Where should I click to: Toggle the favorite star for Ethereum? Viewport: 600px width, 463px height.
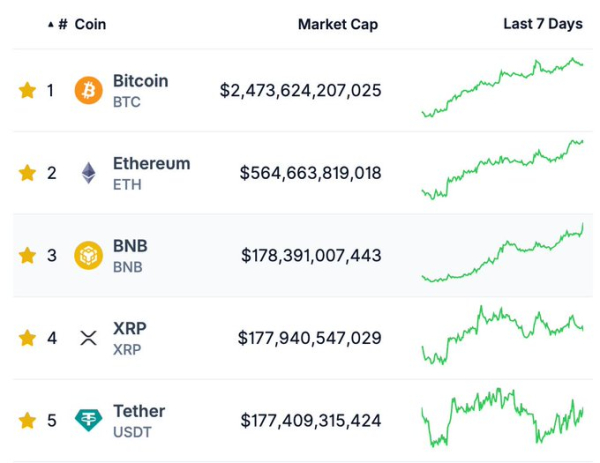(27, 173)
